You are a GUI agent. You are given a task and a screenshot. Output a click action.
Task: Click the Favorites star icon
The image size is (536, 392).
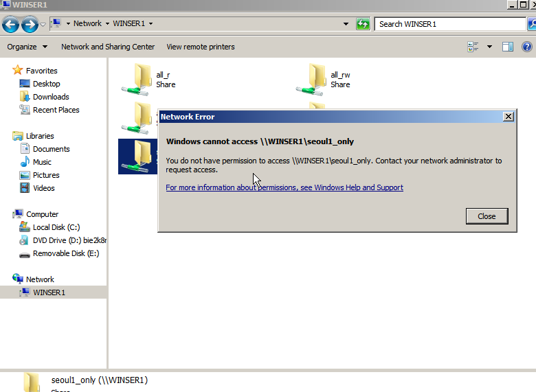pyautogui.click(x=17, y=70)
